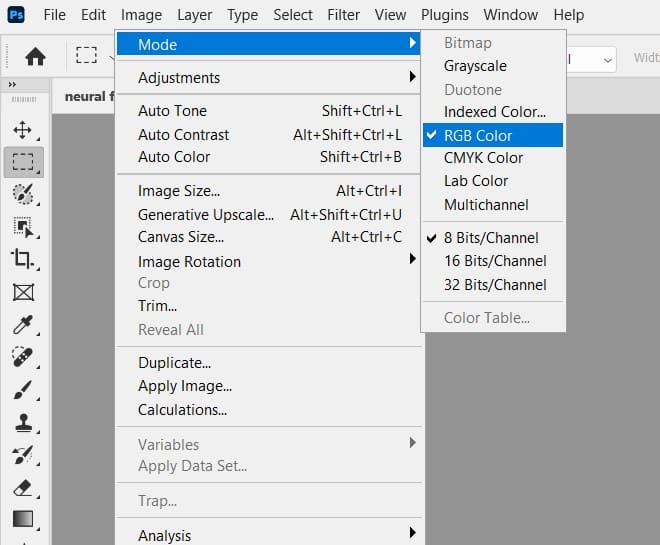The height and width of the screenshot is (545, 660).
Task: Open the File menu
Action: (x=54, y=15)
